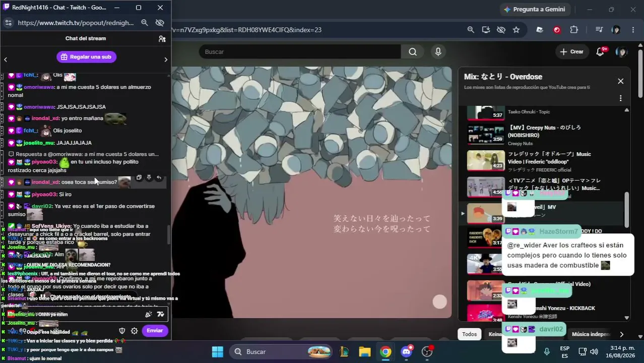
Task: Open the Twitch chat community members icon
Action: 162,39
